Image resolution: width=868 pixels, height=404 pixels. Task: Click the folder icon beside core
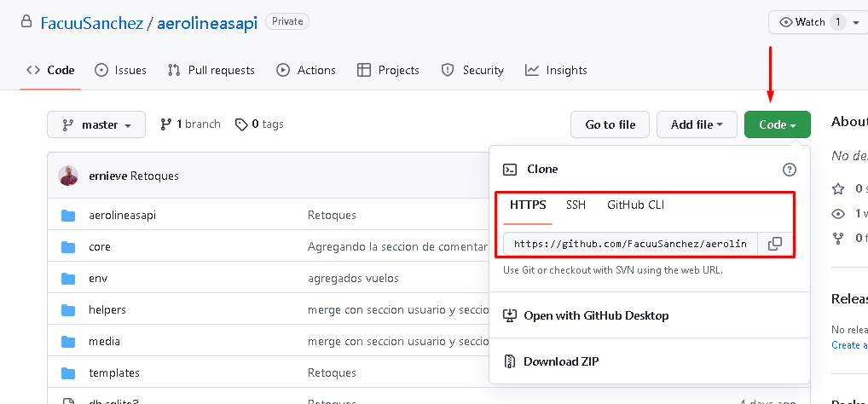[x=68, y=247]
